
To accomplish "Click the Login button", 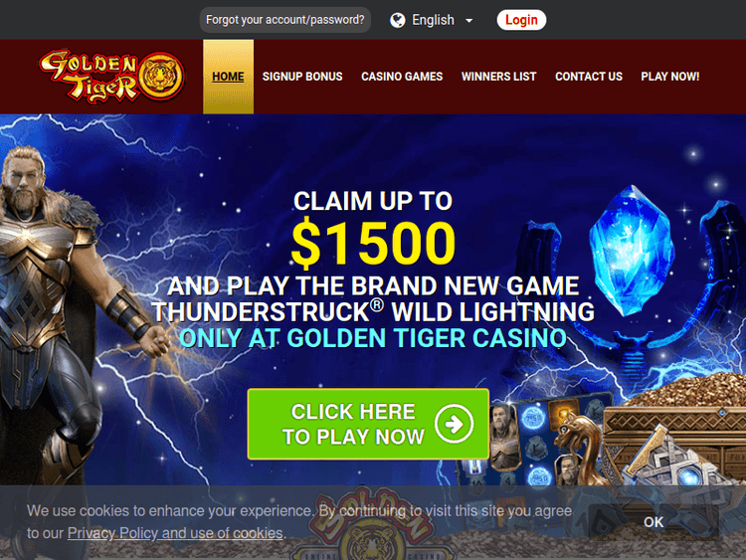I will [521, 20].
